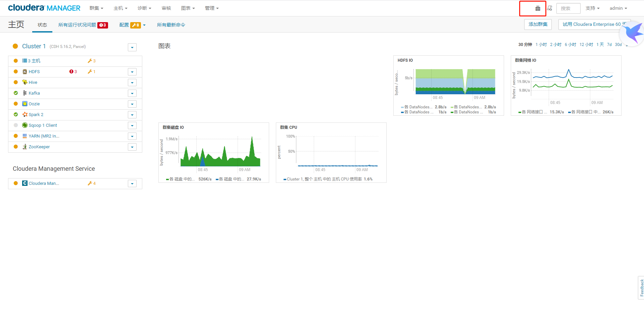Click the Kafka service icon

pos(25,93)
